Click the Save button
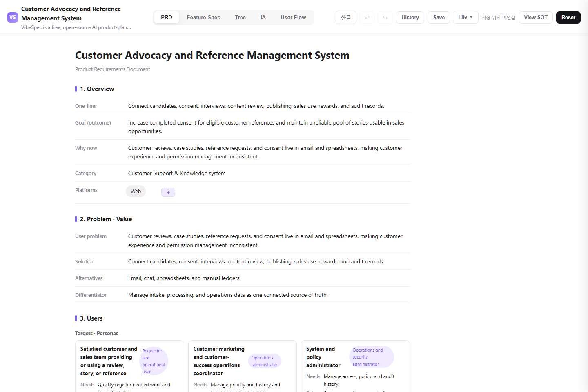Viewport: 588px width, 392px height. click(x=439, y=18)
